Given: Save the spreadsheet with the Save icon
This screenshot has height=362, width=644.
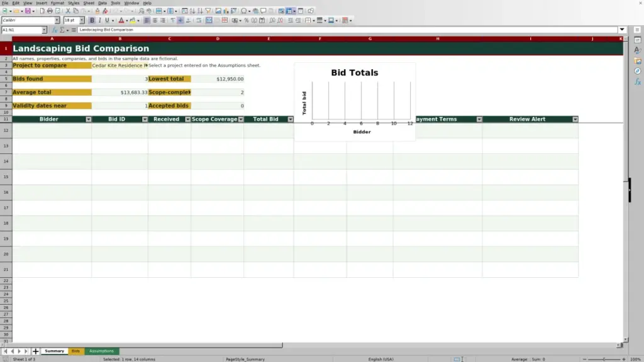Looking at the screenshot, I should [28, 11].
